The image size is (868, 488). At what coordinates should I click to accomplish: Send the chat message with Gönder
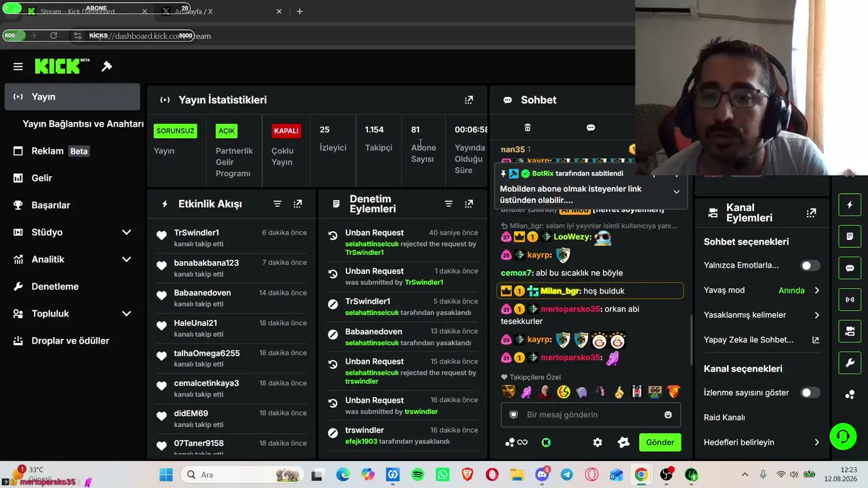tap(660, 443)
